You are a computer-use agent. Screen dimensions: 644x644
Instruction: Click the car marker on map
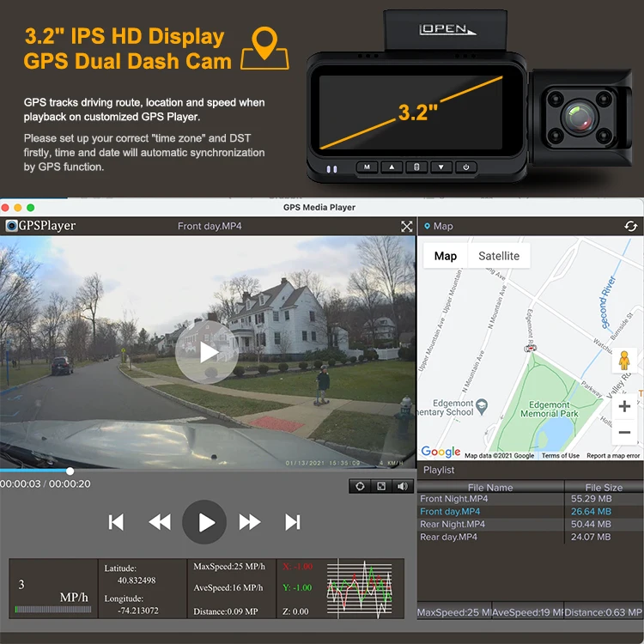(x=531, y=349)
